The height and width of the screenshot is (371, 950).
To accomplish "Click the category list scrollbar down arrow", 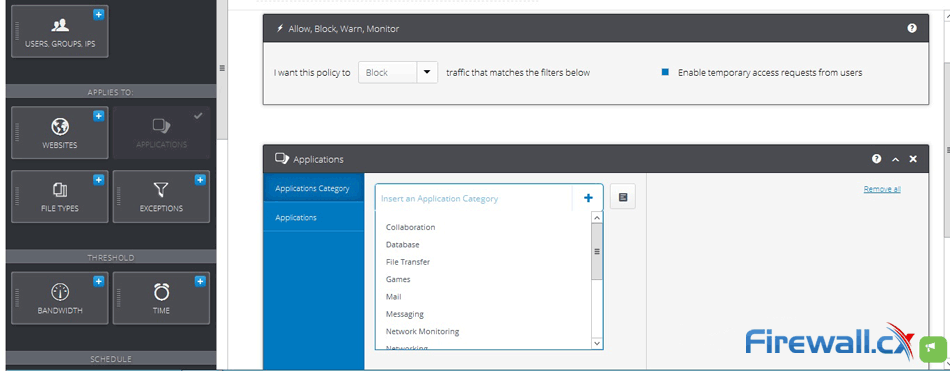I will point(597,343).
